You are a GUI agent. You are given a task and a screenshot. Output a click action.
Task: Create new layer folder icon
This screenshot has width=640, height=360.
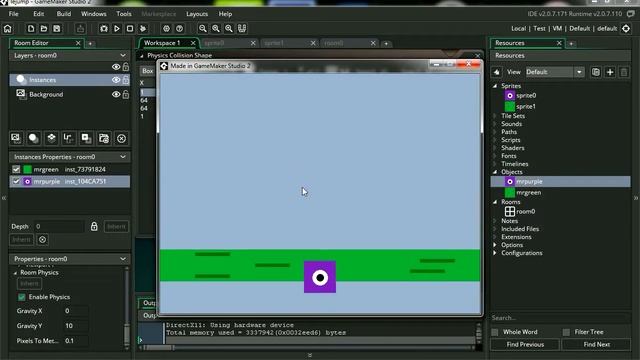104,138
